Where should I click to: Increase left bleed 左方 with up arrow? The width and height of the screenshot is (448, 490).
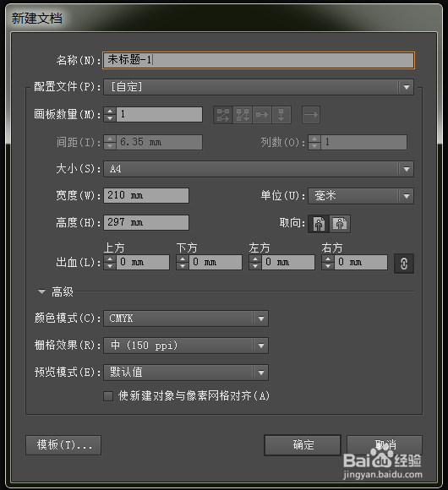click(x=255, y=259)
